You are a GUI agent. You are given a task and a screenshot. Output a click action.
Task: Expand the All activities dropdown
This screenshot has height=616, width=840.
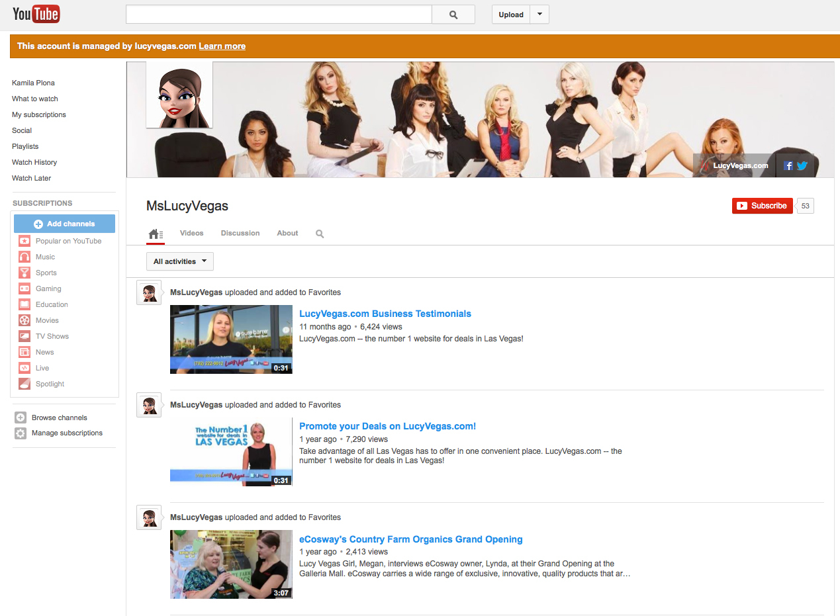pos(180,261)
